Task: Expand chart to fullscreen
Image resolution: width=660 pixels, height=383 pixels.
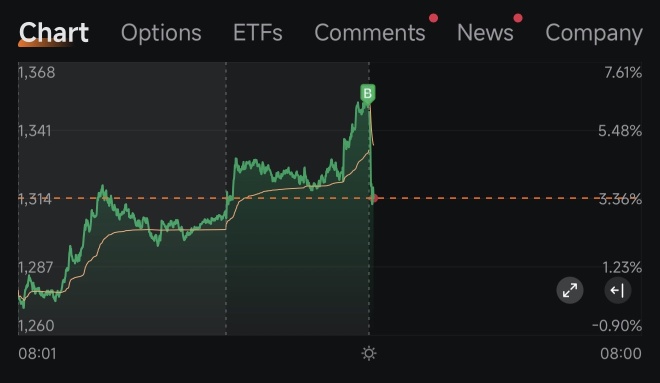Action: coord(570,290)
